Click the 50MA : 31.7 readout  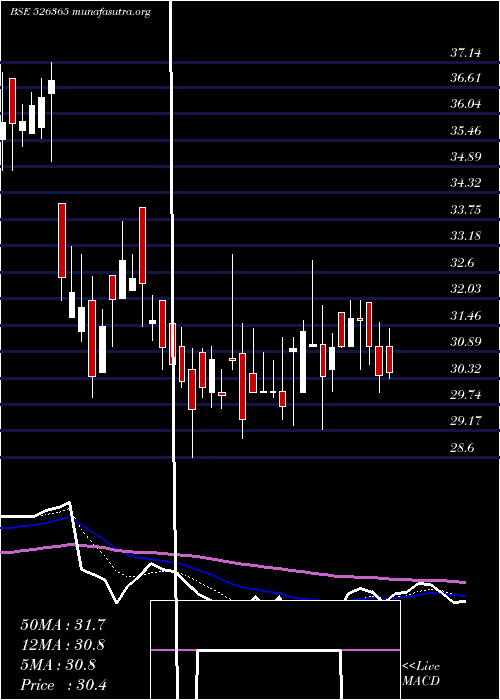63,625
